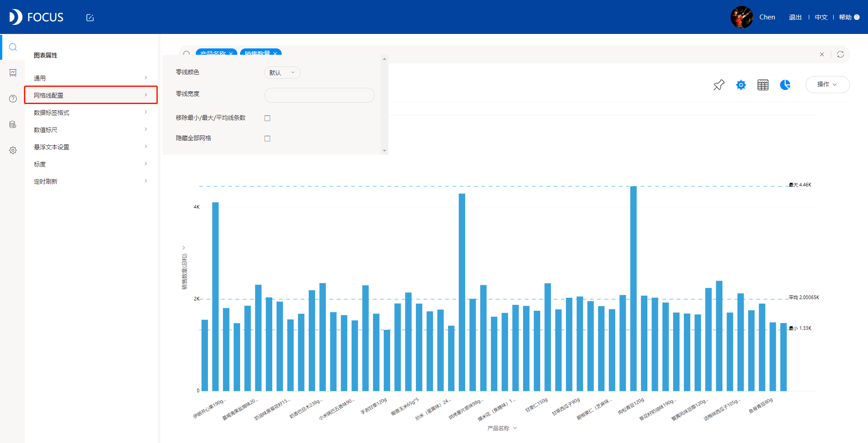Open the search sidebar icon
The image size is (868, 443).
click(13, 47)
